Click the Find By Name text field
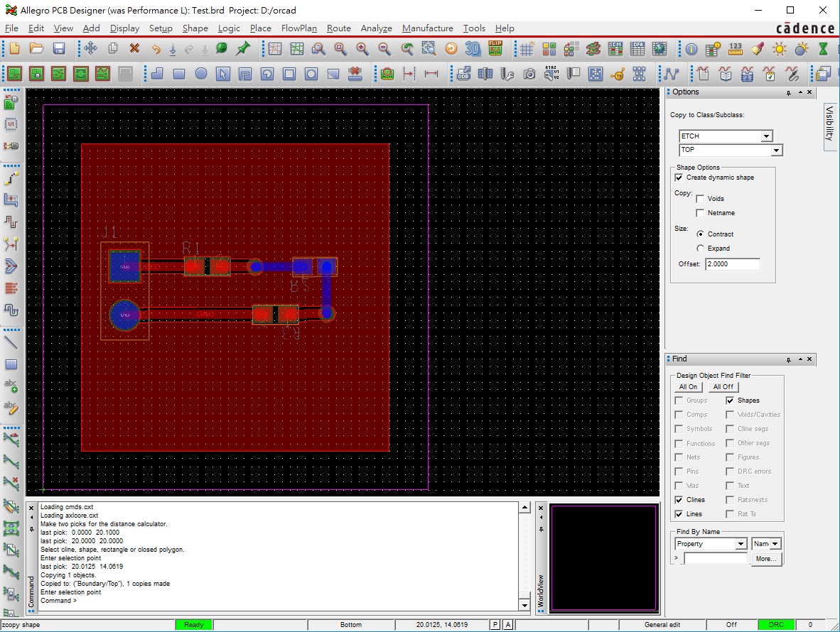The image size is (840, 632). click(x=715, y=559)
